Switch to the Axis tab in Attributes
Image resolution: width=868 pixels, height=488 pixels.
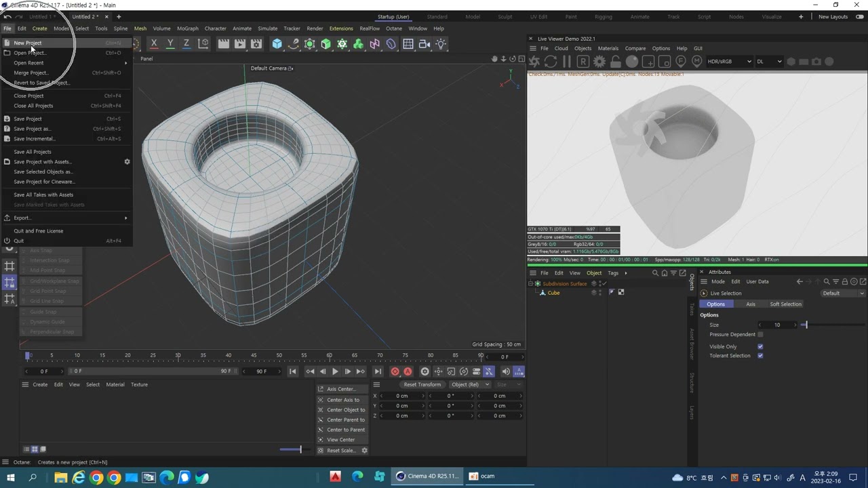[x=751, y=304]
